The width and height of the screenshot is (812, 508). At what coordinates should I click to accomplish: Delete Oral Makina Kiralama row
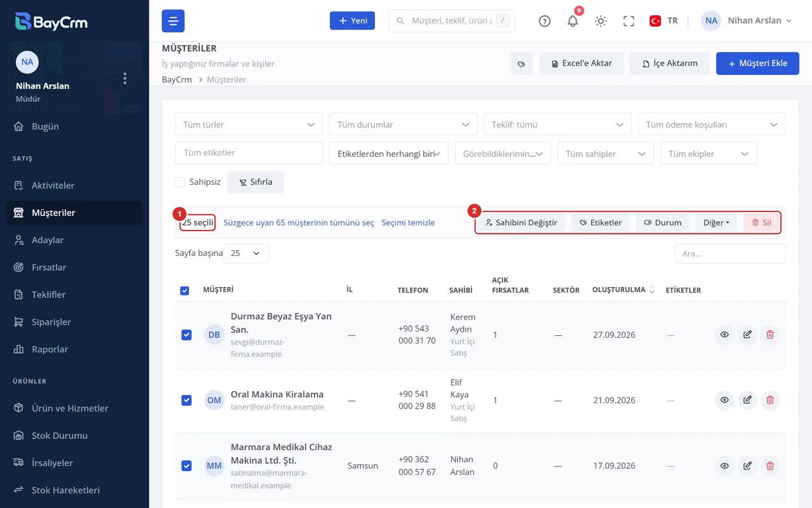(x=770, y=400)
